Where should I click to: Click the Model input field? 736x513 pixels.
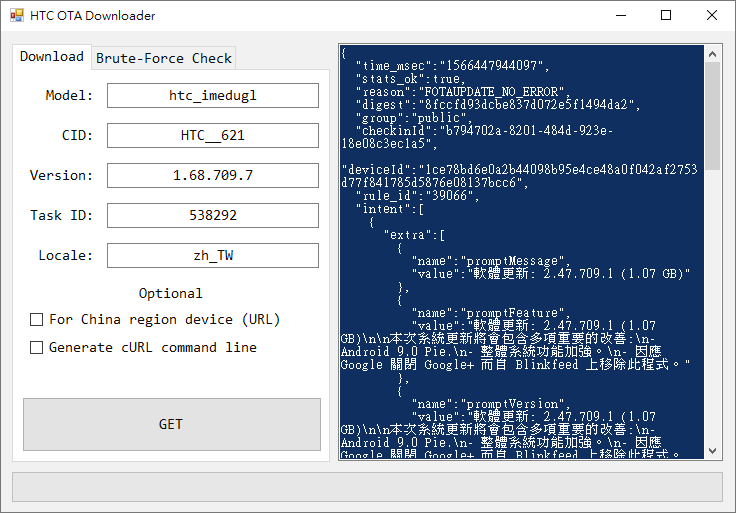(213, 95)
